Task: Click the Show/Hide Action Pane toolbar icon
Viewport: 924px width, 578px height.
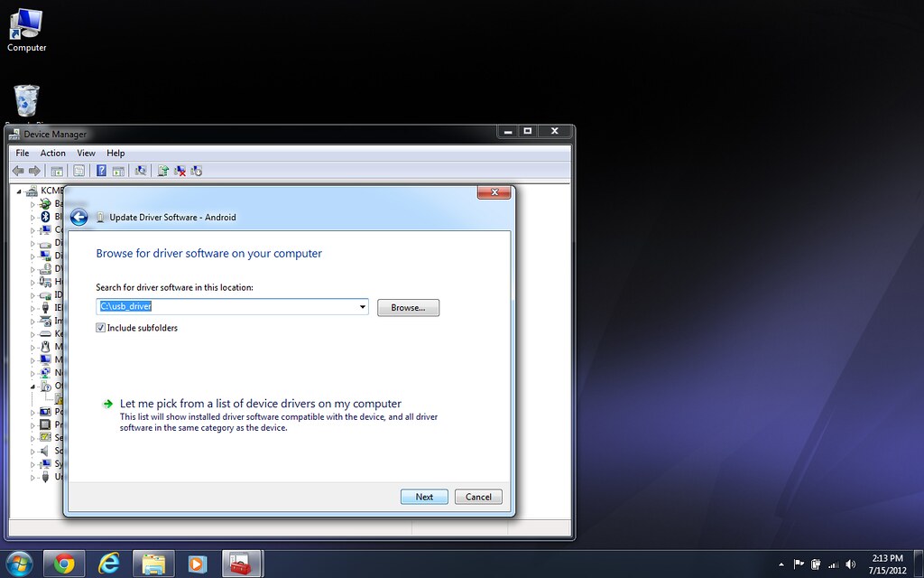Action: coord(118,171)
